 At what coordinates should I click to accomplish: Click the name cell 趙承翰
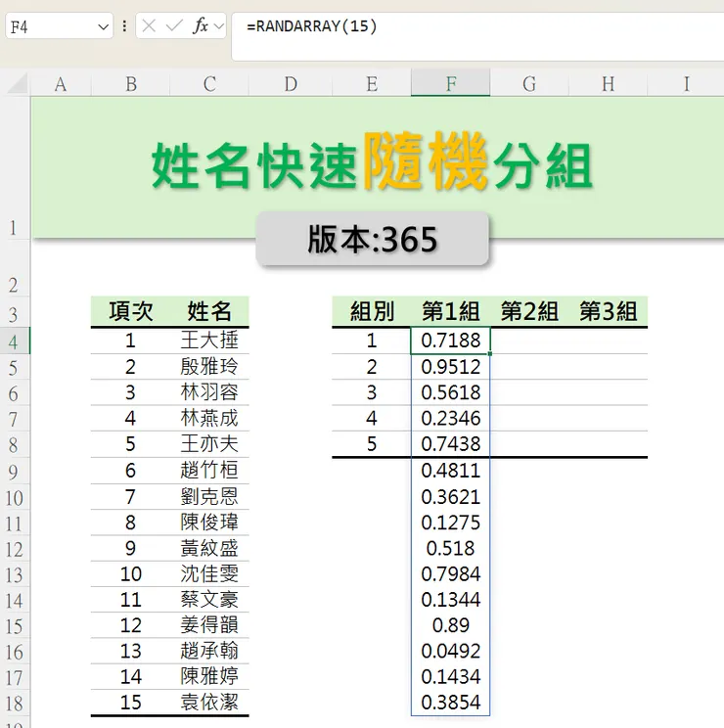(209, 651)
